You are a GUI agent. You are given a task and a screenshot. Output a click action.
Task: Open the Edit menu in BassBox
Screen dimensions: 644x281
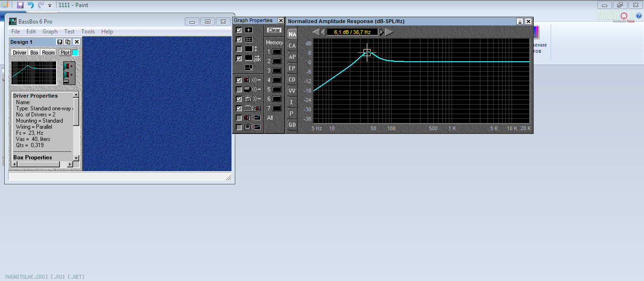(31, 32)
